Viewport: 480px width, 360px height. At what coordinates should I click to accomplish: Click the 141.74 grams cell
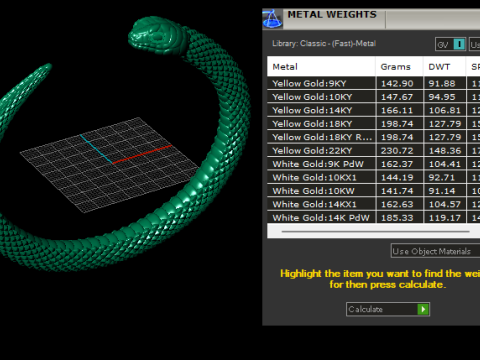click(400, 191)
